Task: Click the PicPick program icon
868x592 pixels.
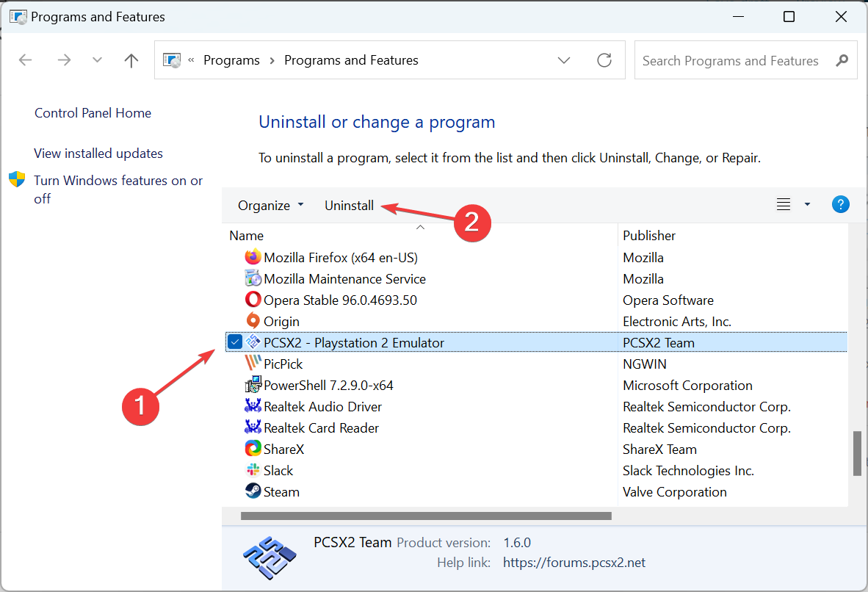Action: click(x=253, y=364)
